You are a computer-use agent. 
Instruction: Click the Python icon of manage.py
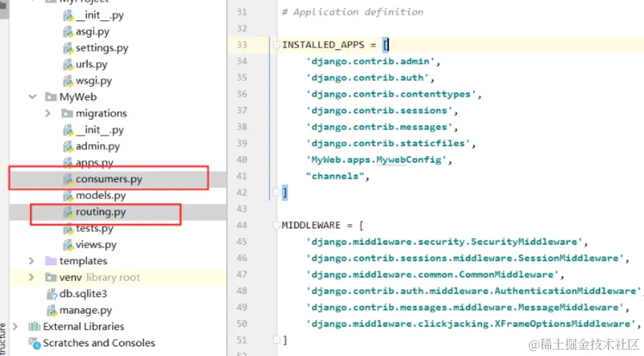coord(51,310)
